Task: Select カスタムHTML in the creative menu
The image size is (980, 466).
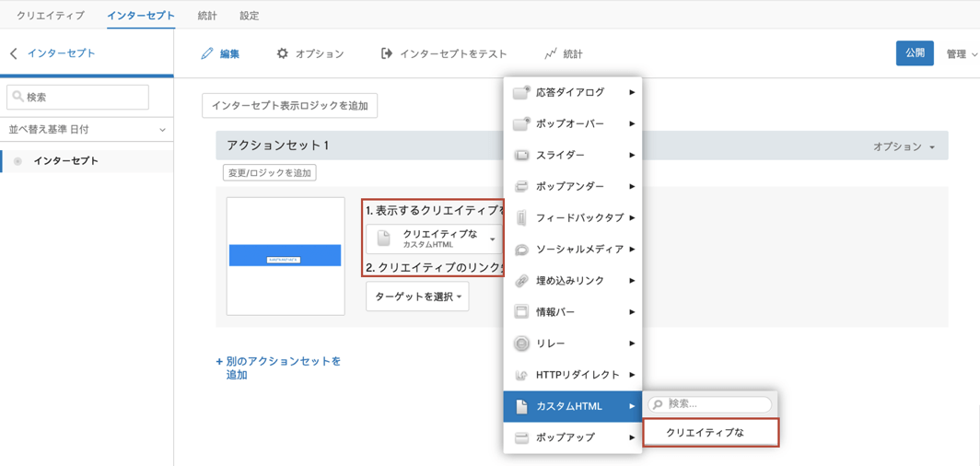Action: pos(573,407)
